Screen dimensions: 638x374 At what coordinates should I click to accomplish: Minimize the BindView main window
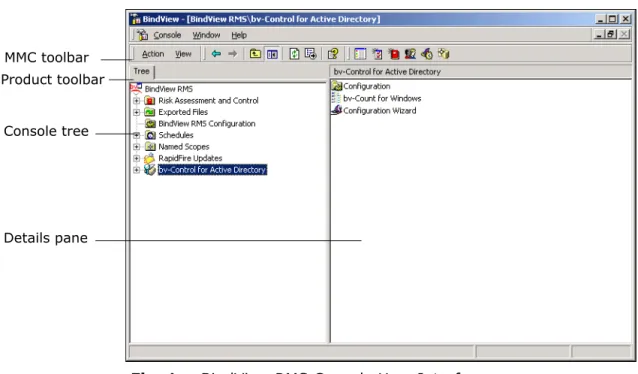(x=600, y=19)
